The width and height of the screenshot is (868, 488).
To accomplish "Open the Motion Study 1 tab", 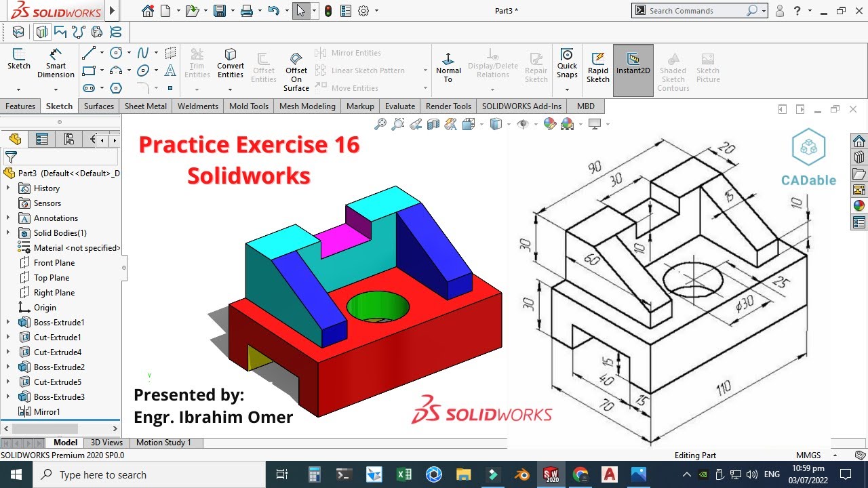I will tap(163, 443).
